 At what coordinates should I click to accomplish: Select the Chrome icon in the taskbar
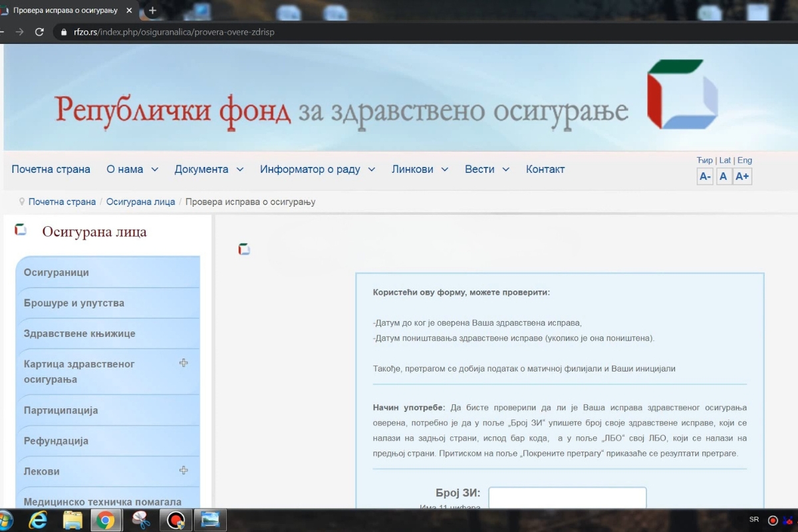coord(106,519)
